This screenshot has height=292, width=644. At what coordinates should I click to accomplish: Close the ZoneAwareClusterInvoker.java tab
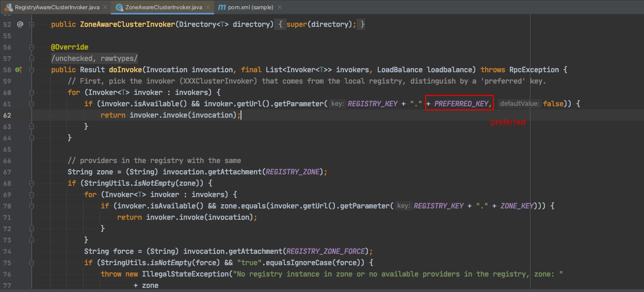pos(206,7)
